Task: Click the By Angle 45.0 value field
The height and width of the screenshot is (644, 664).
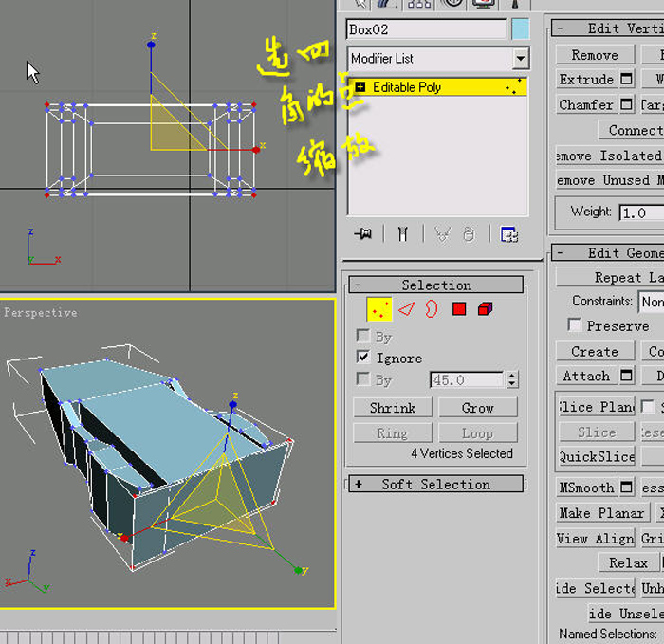Action: tap(467, 379)
